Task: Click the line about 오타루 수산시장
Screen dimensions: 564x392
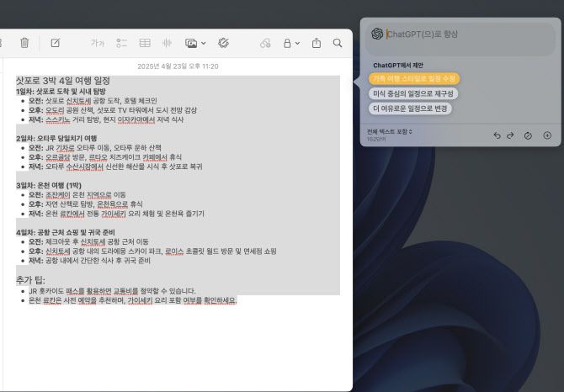Action: pos(115,167)
